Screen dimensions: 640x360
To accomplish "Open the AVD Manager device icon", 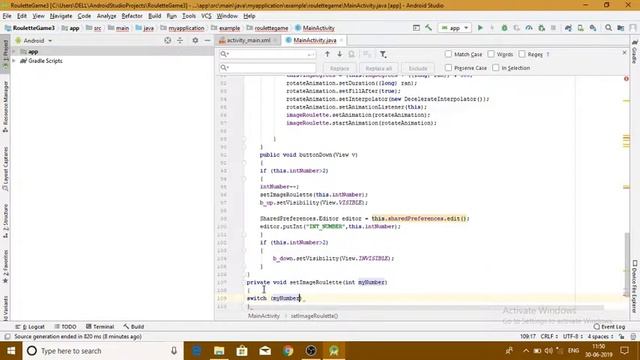I will tap(580, 28).
